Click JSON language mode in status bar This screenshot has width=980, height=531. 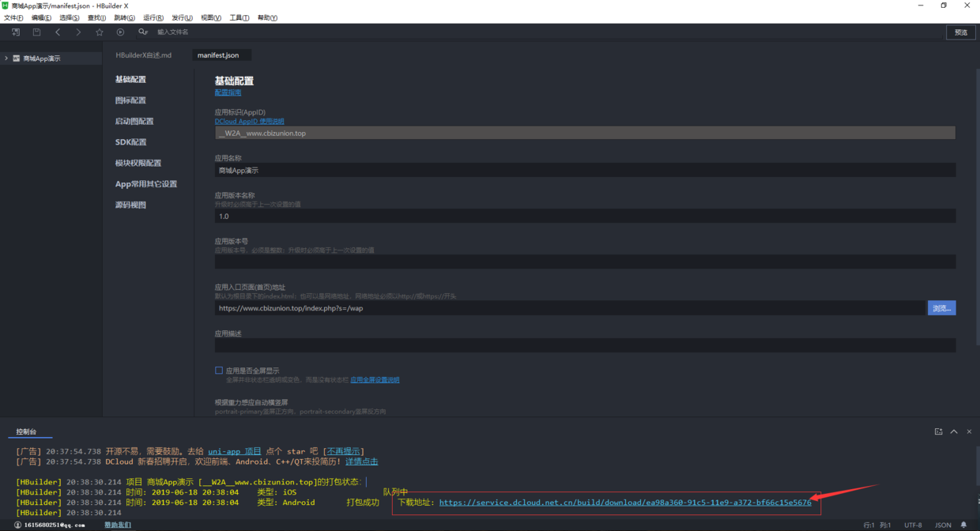tap(943, 525)
